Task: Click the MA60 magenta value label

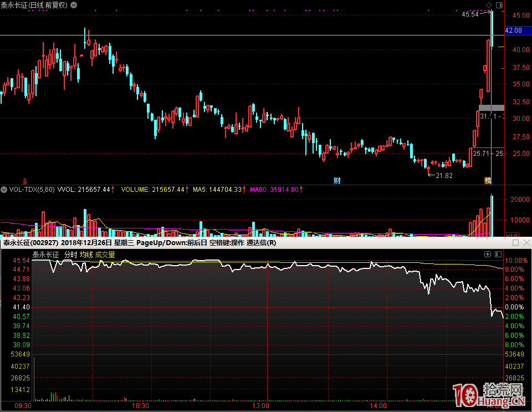Action: [x=275, y=190]
